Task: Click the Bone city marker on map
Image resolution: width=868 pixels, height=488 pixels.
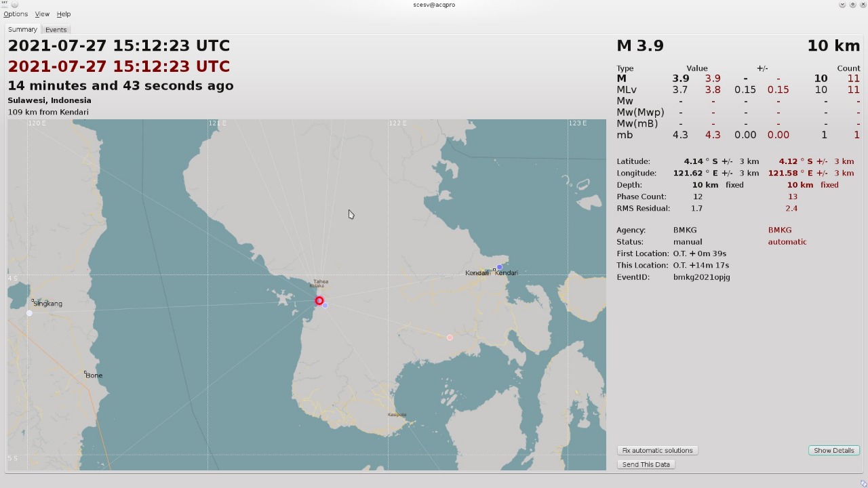Action: 85,372
